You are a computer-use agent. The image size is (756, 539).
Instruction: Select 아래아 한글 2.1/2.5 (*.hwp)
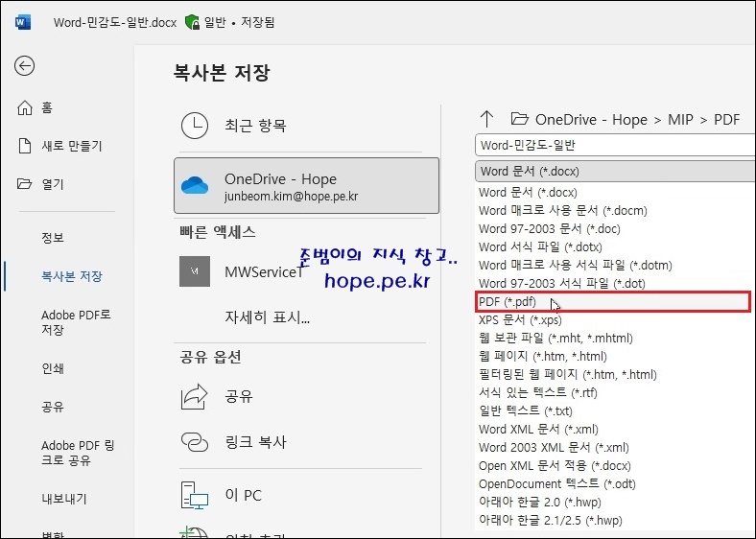click(550, 521)
